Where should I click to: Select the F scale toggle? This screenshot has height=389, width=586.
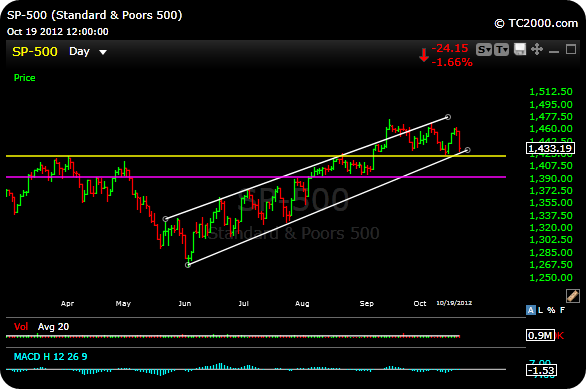tap(562, 310)
